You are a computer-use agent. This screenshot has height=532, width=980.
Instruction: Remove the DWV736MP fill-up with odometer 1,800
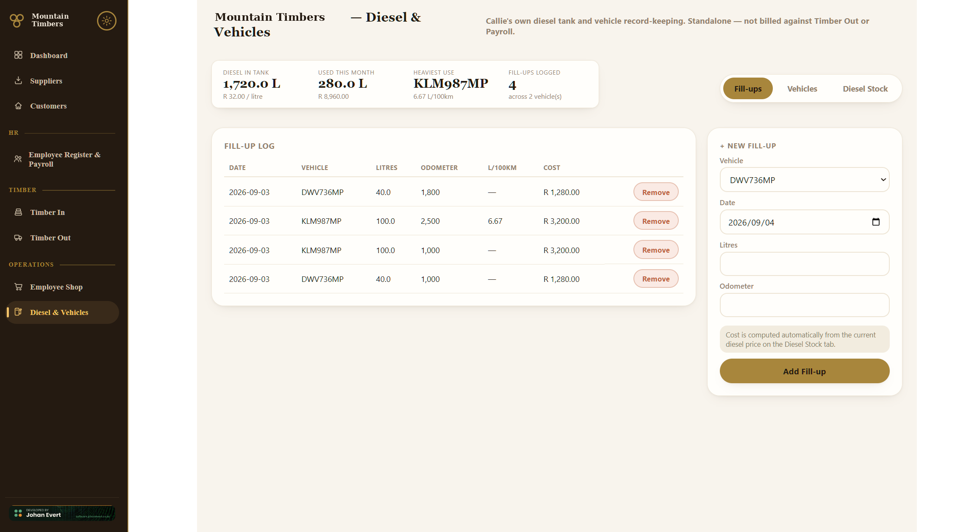click(x=656, y=192)
